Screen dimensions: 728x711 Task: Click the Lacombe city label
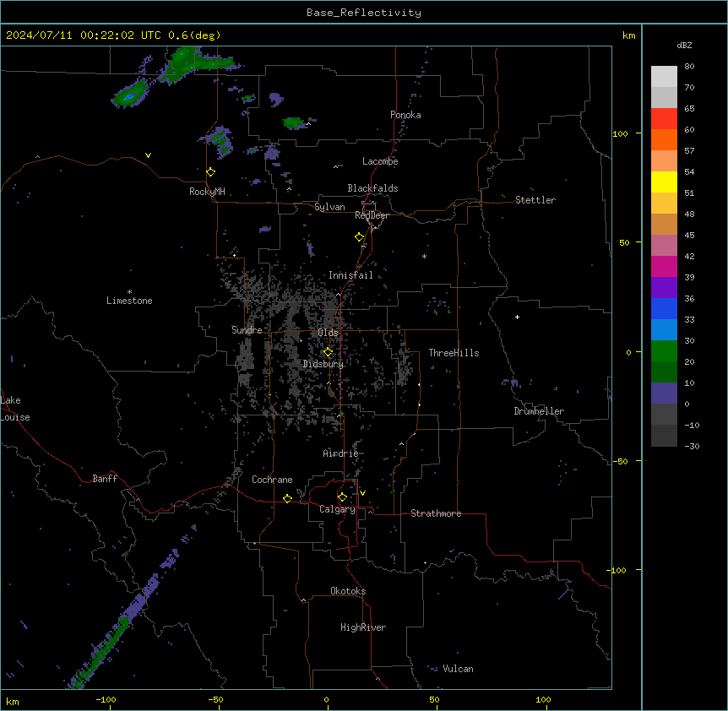tap(380, 161)
